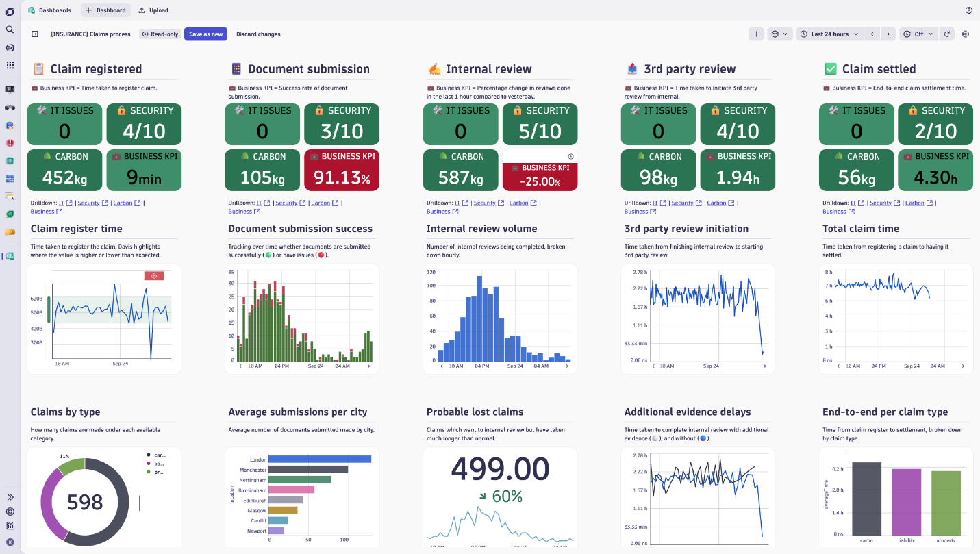Refresh the dashboard with the reload icon
The height and width of the screenshot is (554, 980).
946,34
